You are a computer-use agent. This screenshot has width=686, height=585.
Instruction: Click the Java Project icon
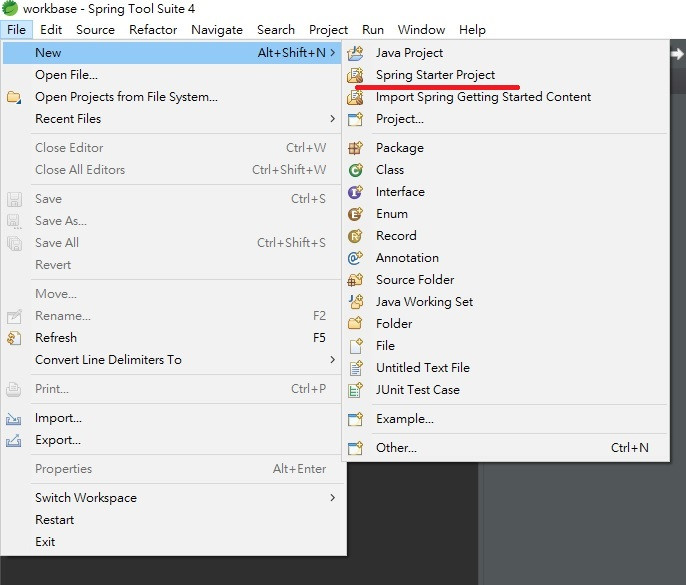point(355,53)
